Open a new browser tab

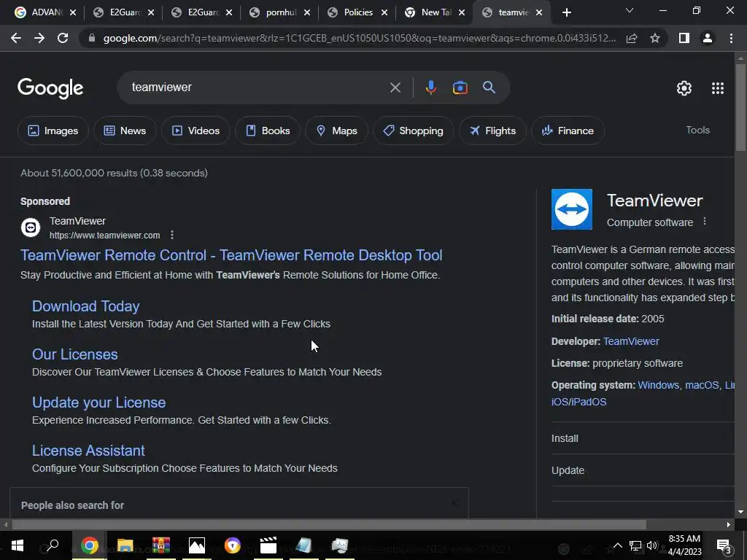[x=566, y=13]
